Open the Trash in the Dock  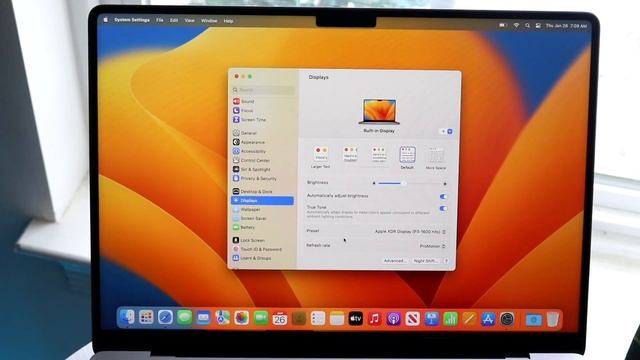[x=553, y=320]
